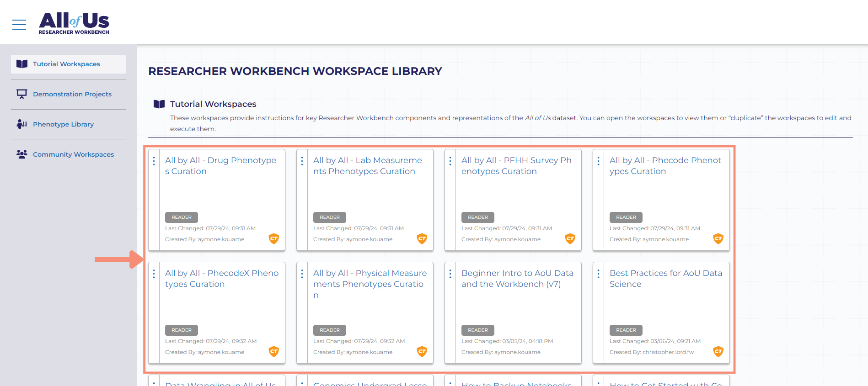Click CT shield badge on Best Practices card

718,351
